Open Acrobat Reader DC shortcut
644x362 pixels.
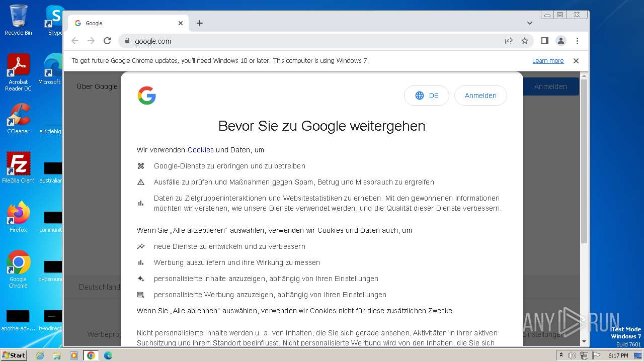tap(18, 73)
